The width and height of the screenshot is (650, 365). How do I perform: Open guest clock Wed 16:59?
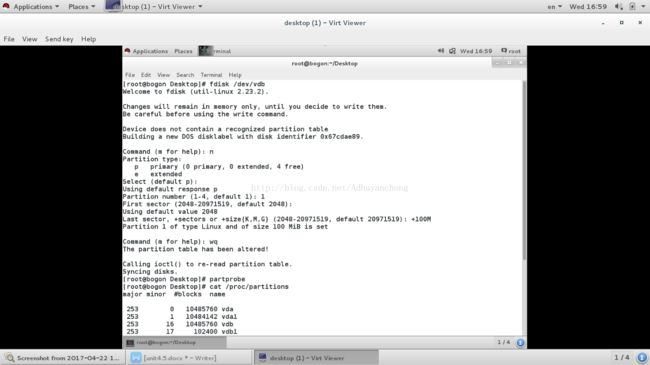tap(476, 51)
